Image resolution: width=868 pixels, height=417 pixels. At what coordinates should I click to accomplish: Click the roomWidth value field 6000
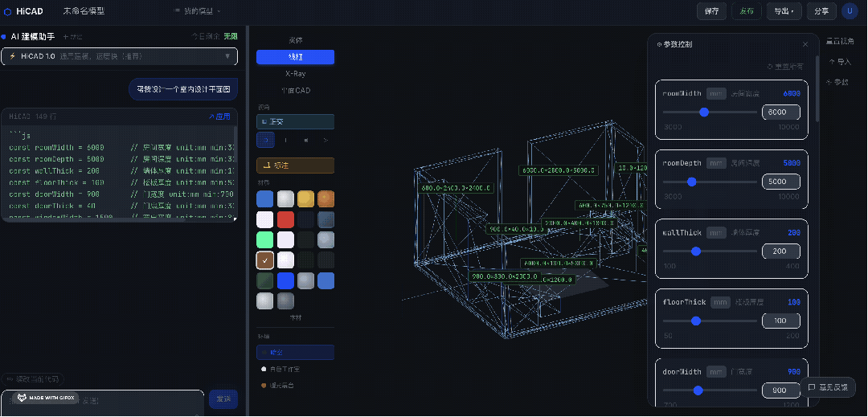point(781,112)
